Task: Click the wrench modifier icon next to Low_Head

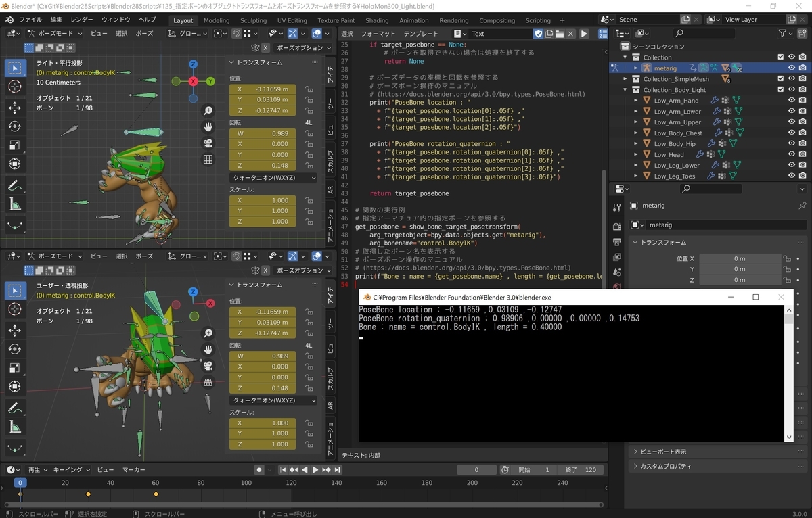Action: (700, 155)
